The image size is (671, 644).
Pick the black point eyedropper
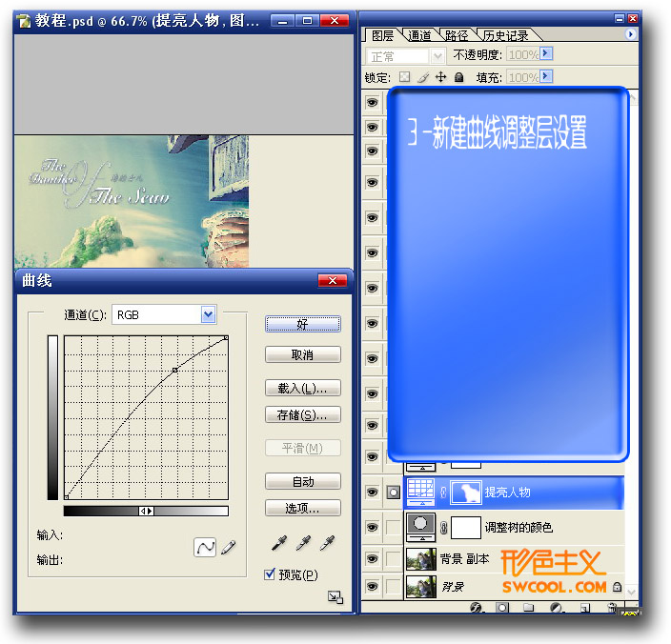(x=279, y=543)
